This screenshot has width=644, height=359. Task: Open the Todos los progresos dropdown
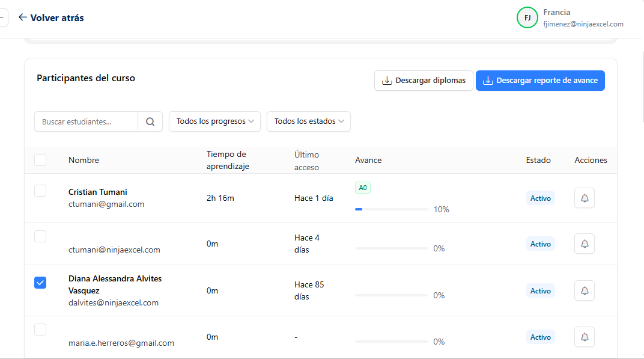pyautogui.click(x=215, y=121)
